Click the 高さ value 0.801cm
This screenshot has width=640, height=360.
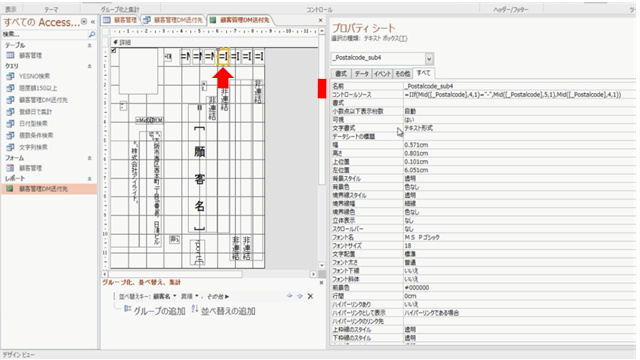(519, 153)
